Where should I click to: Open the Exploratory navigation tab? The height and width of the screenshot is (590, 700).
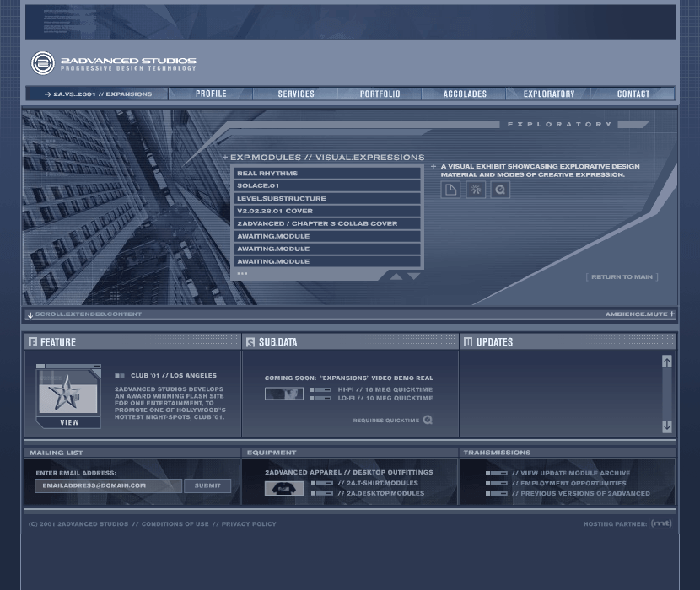(549, 94)
